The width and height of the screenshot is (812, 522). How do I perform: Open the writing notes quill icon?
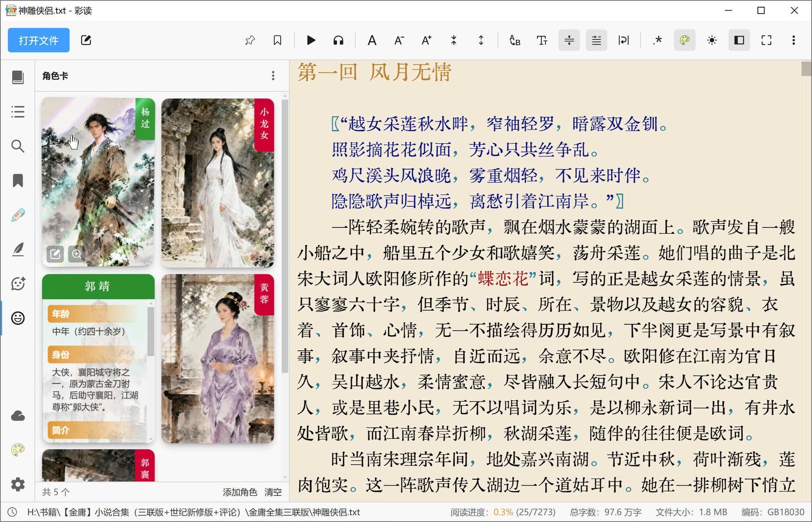point(18,249)
